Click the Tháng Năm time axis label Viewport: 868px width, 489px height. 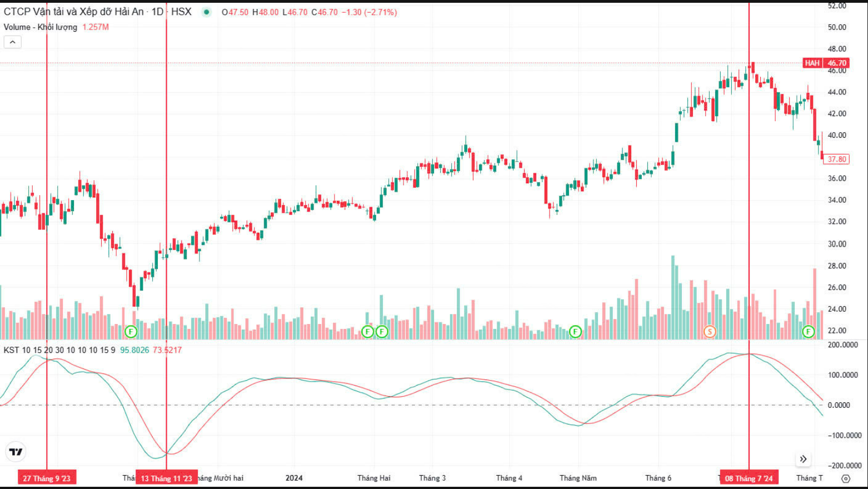tap(578, 478)
